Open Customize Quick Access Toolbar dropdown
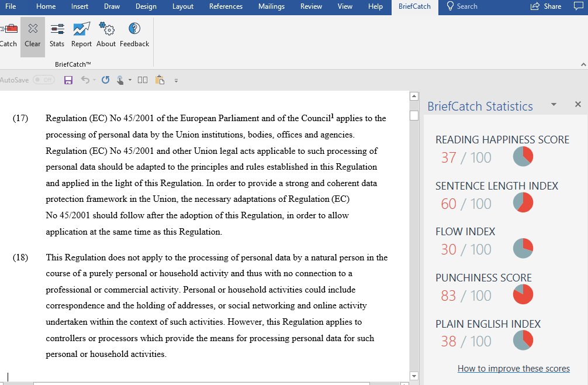588x385 pixels. tap(176, 80)
